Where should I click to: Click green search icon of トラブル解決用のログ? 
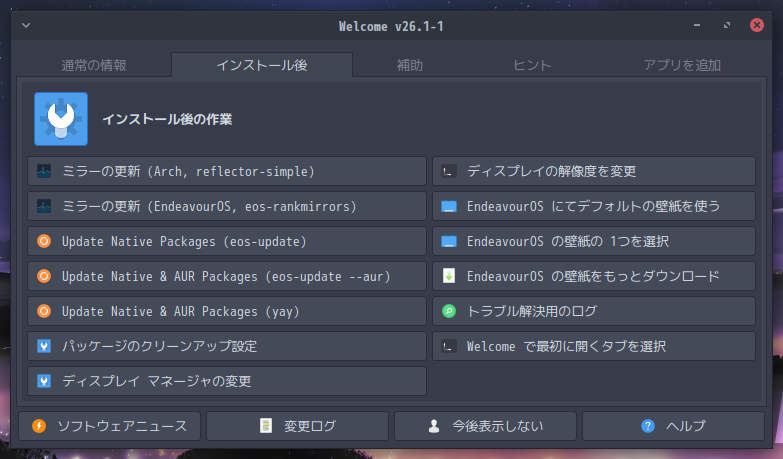448,311
